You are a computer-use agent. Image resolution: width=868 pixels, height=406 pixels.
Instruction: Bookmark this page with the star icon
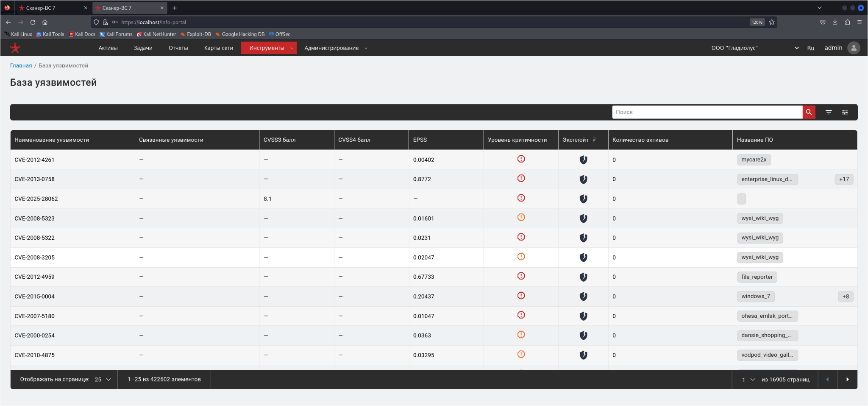coord(772,22)
